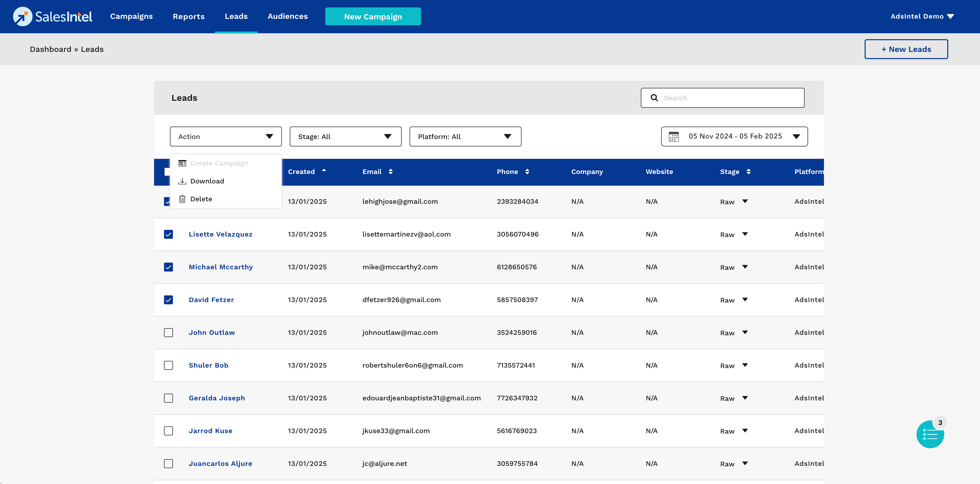The width and height of the screenshot is (980, 484).
Task: Expand the Platform: All dropdown
Action: tap(465, 137)
